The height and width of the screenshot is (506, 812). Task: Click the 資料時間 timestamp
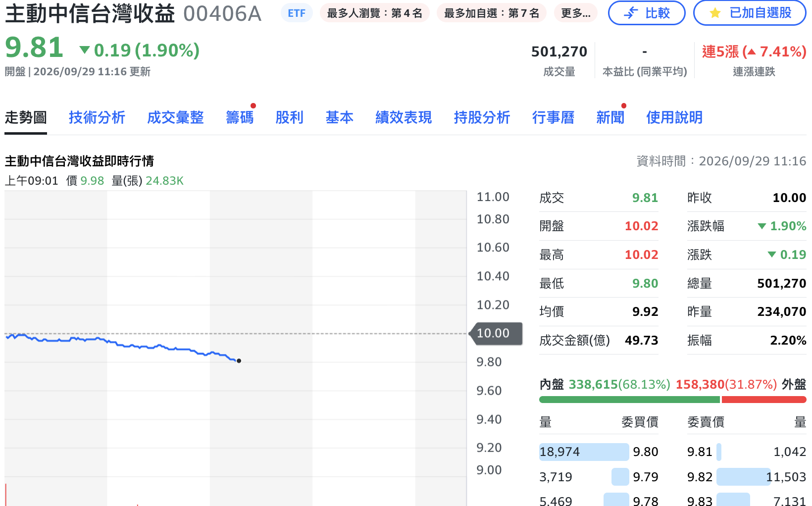(x=721, y=161)
